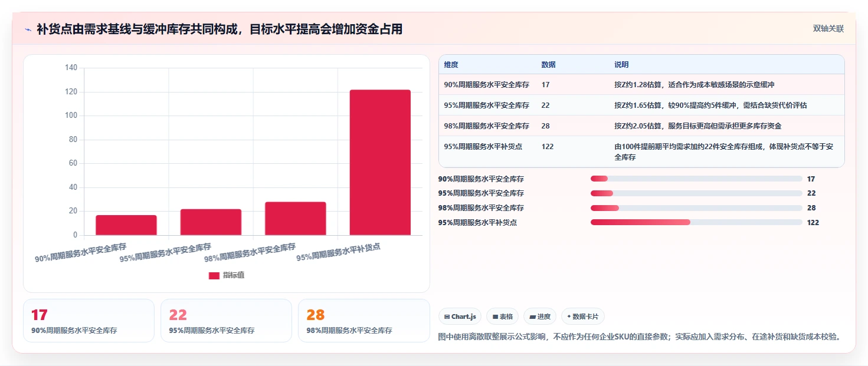Click the 表格 tag
Screen dimensions: 868x366
click(503, 316)
